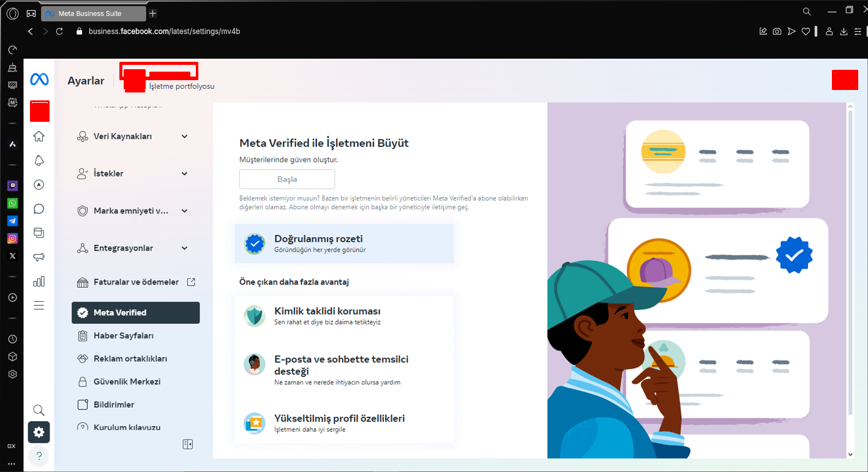Select the Doğrulanmış rozeti benefit card
Viewport: 868px width, 472px height.
344,244
